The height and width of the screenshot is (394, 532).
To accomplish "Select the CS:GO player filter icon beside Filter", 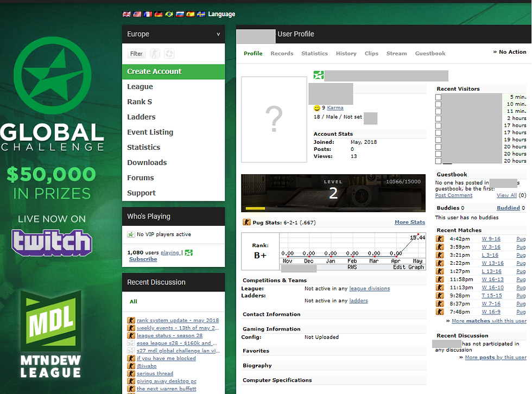I will 155,54.
